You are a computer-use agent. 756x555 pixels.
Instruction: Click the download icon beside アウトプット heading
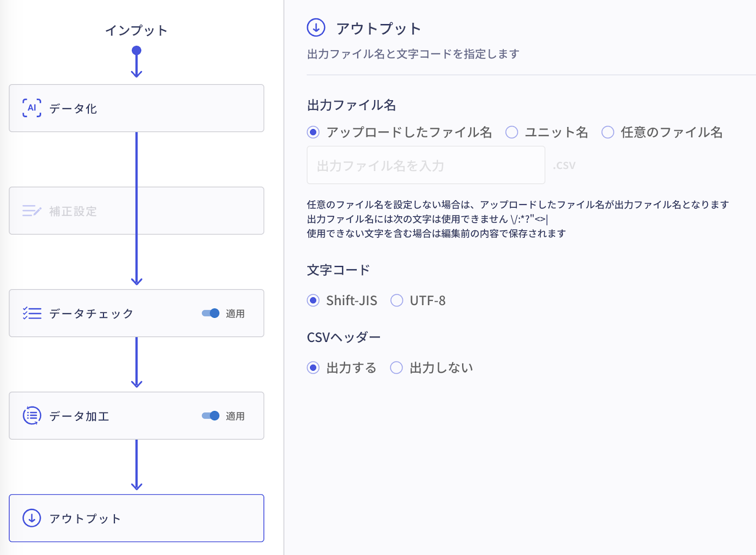click(316, 28)
